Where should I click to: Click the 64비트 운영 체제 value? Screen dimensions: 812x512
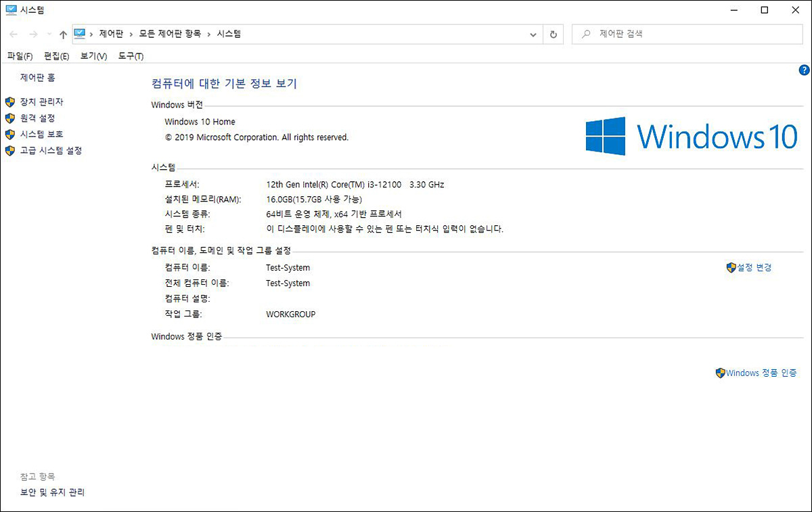334,214
